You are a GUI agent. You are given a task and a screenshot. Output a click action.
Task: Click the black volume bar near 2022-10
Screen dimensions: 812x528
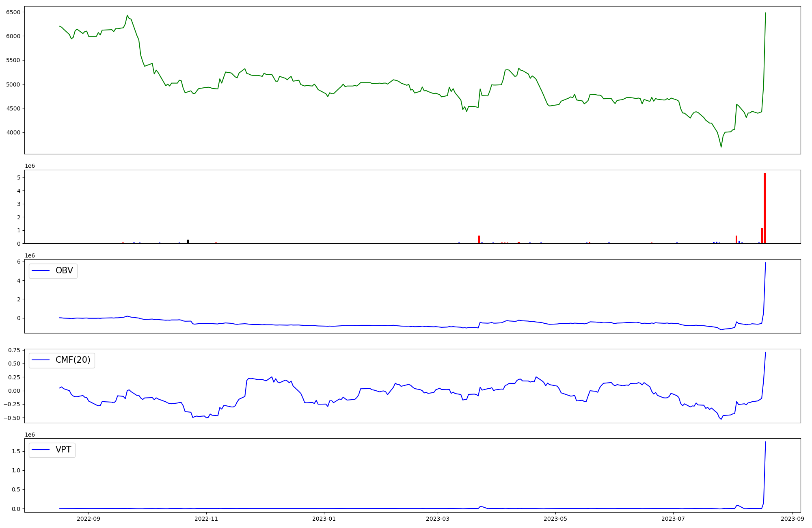coord(188,242)
